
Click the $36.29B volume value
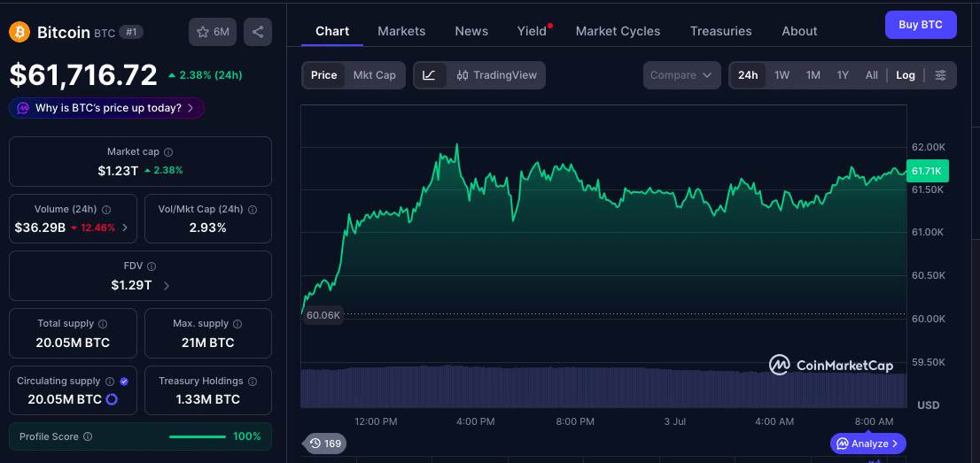point(40,228)
